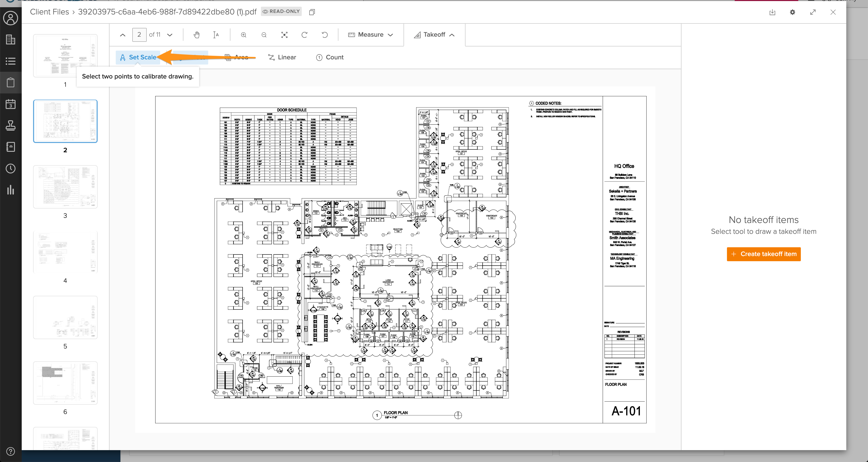Rotate the drawing clockwise
The image size is (868, 462).
pyautogui.click(x=304, y=35)
